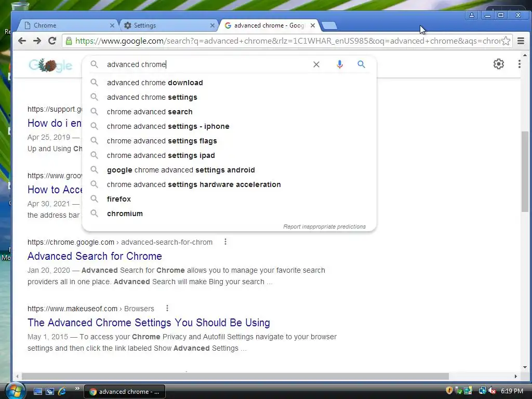Click in the address bar URL
The width and height of the screenshot is (532, 399).
[287, 41]
